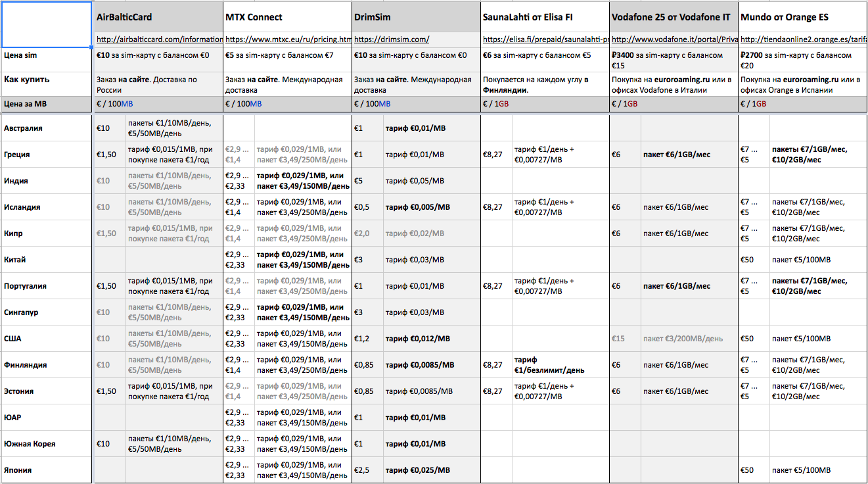
Task: Click the Цена за MB row label
Action: point(46,104)
